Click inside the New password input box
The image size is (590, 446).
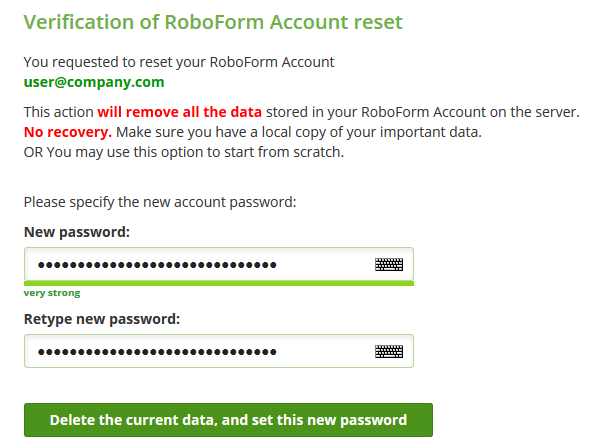point(219,264)
